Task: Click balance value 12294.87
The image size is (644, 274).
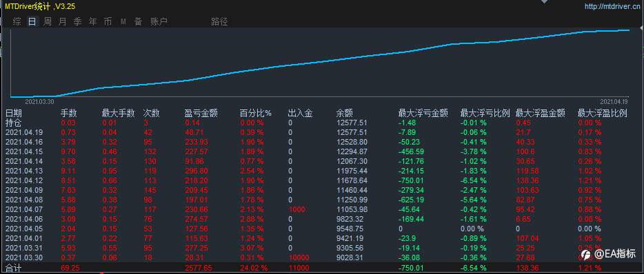Action: point(352,151)
